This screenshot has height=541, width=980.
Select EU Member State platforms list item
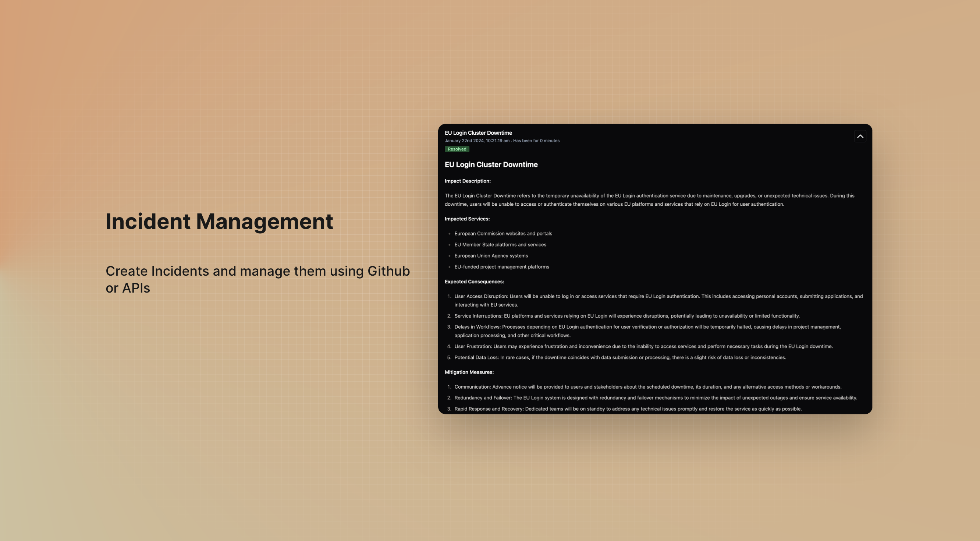[x=500, y=245]
